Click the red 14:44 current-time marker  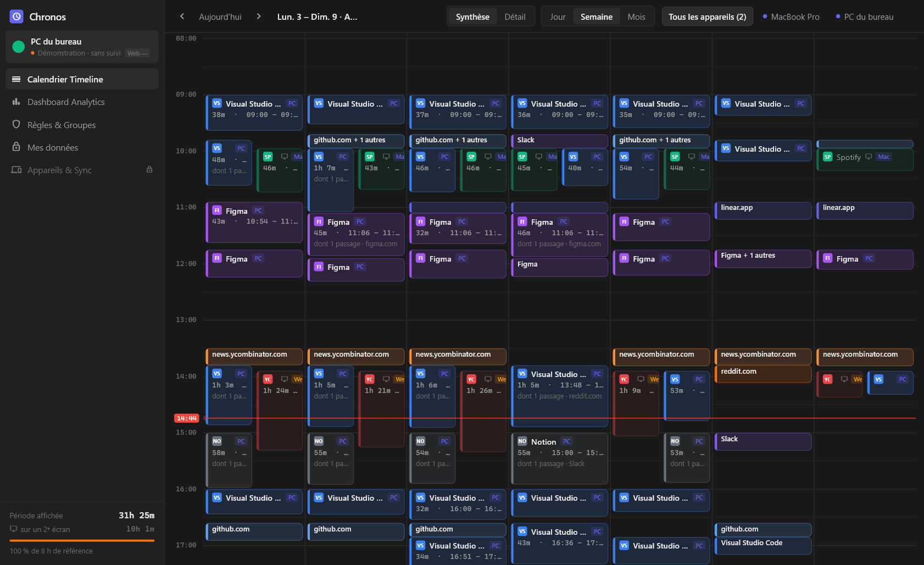click(187, 418)
